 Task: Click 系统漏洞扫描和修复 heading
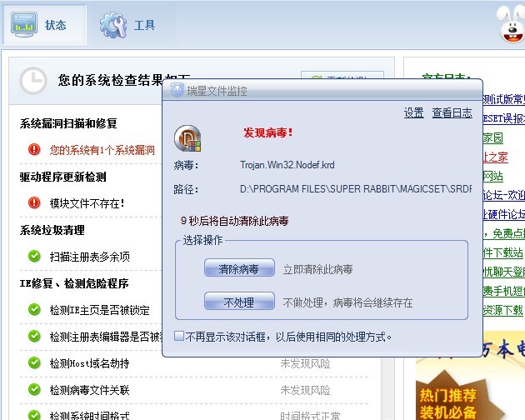(x=68, y=123)
